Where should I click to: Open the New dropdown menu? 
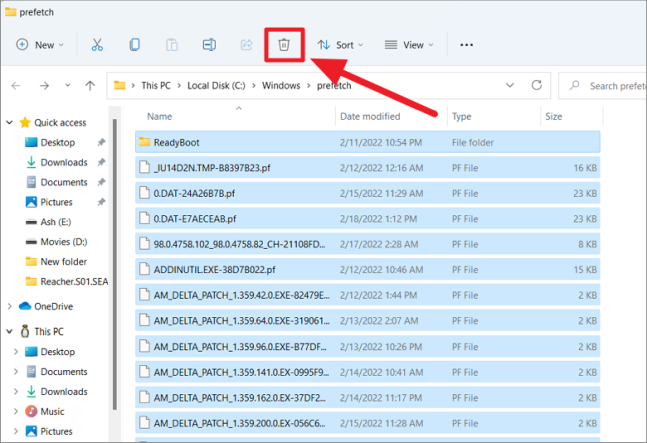point(41,45)
